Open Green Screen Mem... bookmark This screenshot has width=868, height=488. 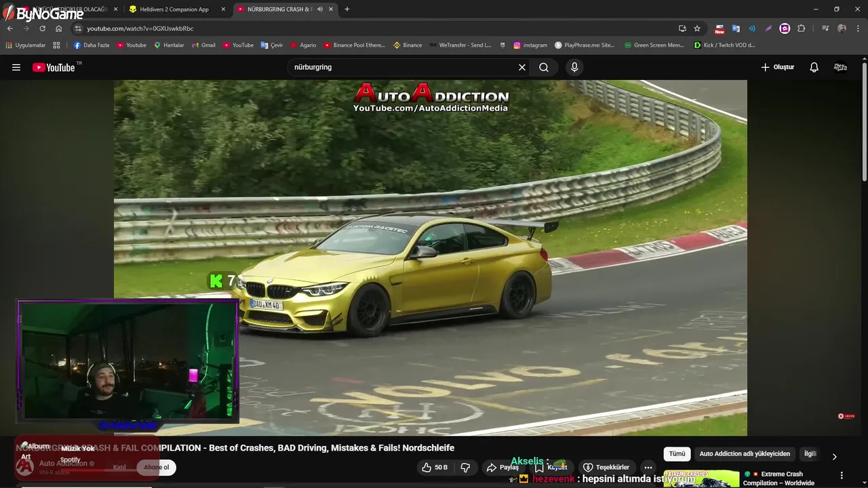pos(654,45)
